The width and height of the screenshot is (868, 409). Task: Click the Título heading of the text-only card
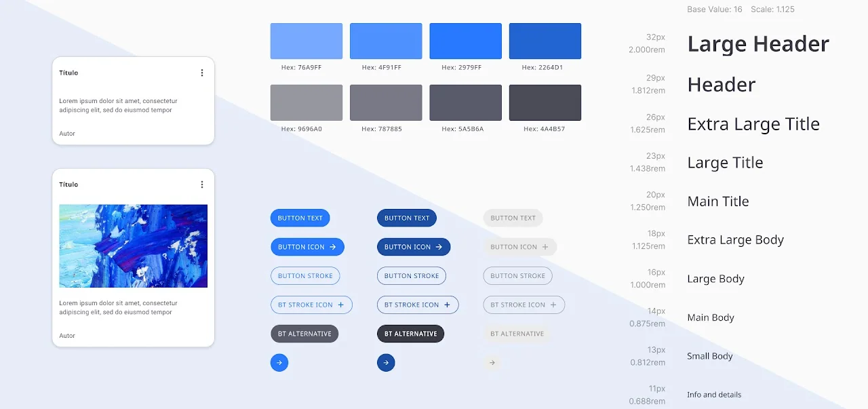tap(68, 73)
